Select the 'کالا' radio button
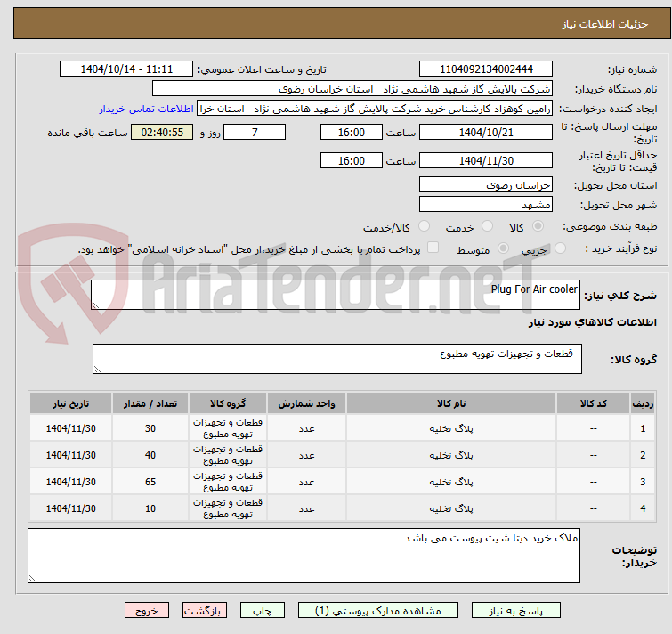The image size is (672, 634). tap(538, 226)
